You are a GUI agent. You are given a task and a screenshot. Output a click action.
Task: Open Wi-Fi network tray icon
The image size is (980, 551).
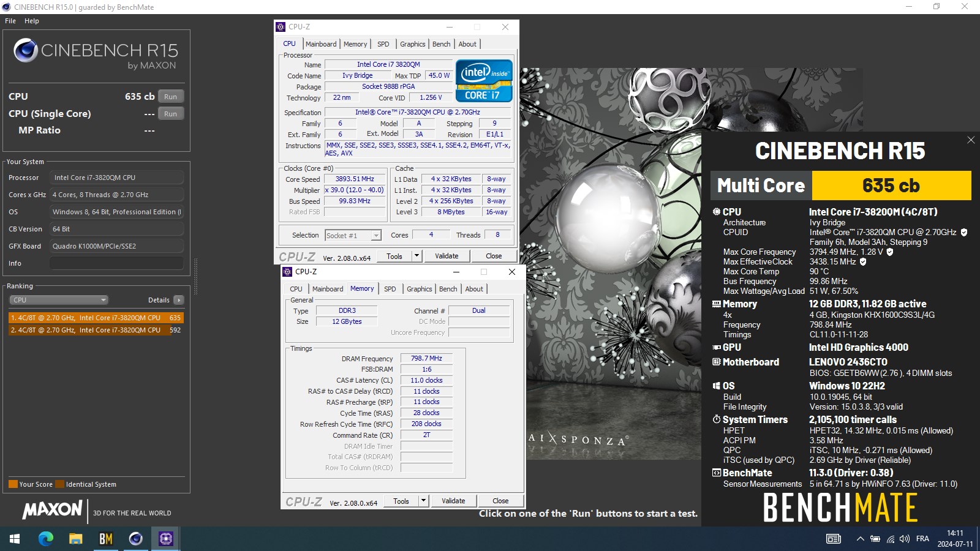(890, 539)
